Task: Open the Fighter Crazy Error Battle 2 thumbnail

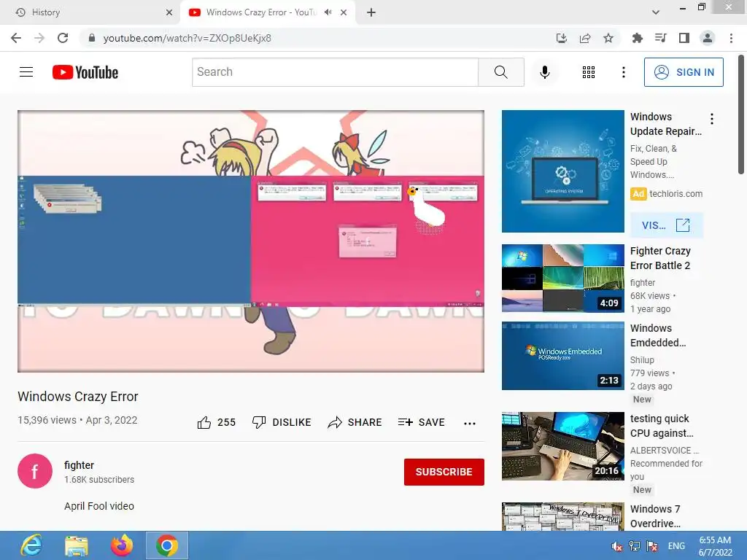Action: [563, 278]
